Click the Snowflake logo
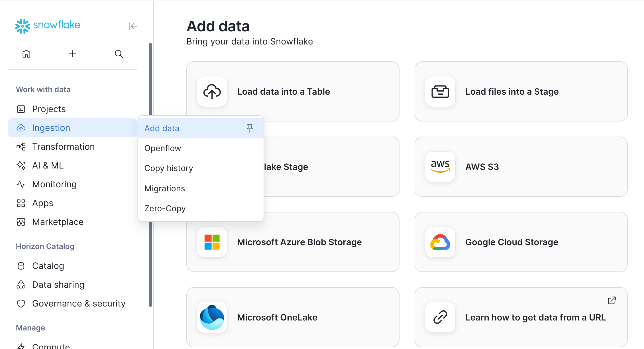 (x=48, y=26)
